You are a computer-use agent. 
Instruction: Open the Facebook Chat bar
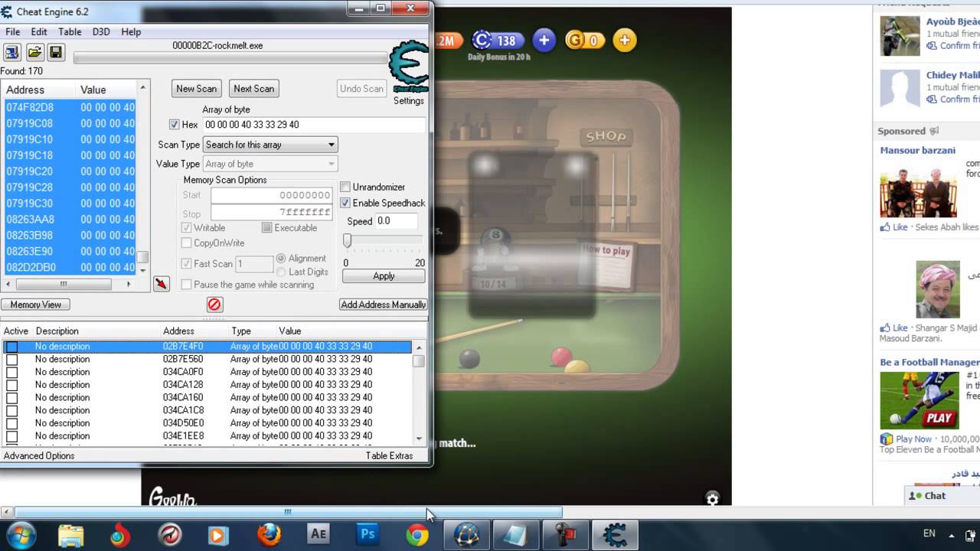point(942,496)
